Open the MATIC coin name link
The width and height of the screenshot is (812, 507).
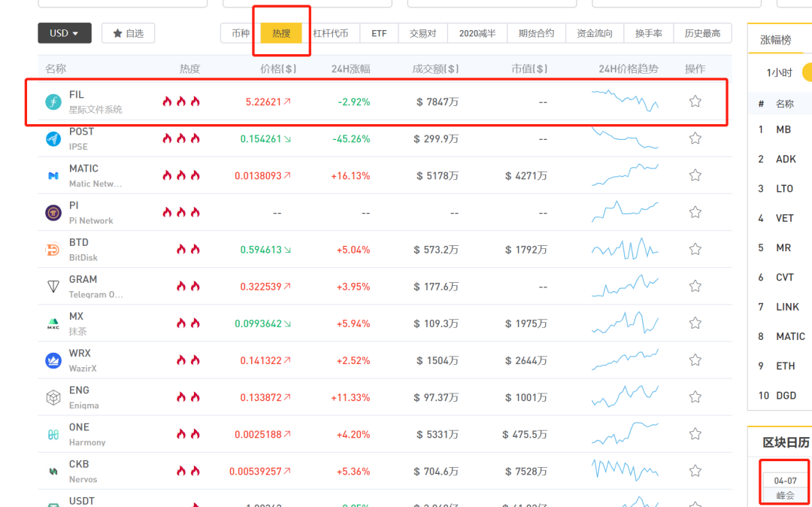(x=83, y=168)
